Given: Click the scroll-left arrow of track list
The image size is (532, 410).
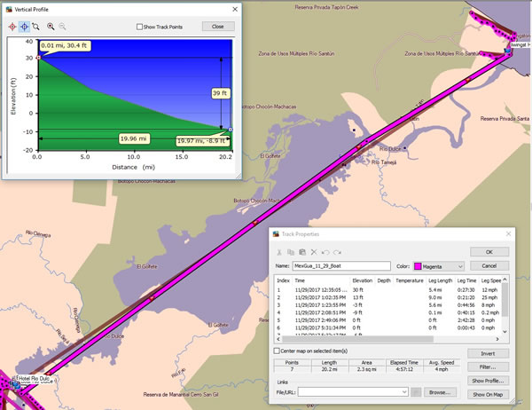Looking at the screenshot, I should click(x=278, y=339).
